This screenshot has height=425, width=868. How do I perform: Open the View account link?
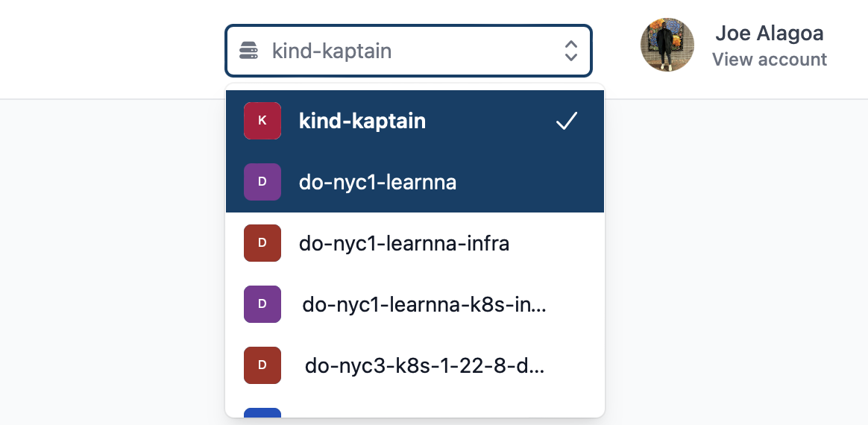769,60
